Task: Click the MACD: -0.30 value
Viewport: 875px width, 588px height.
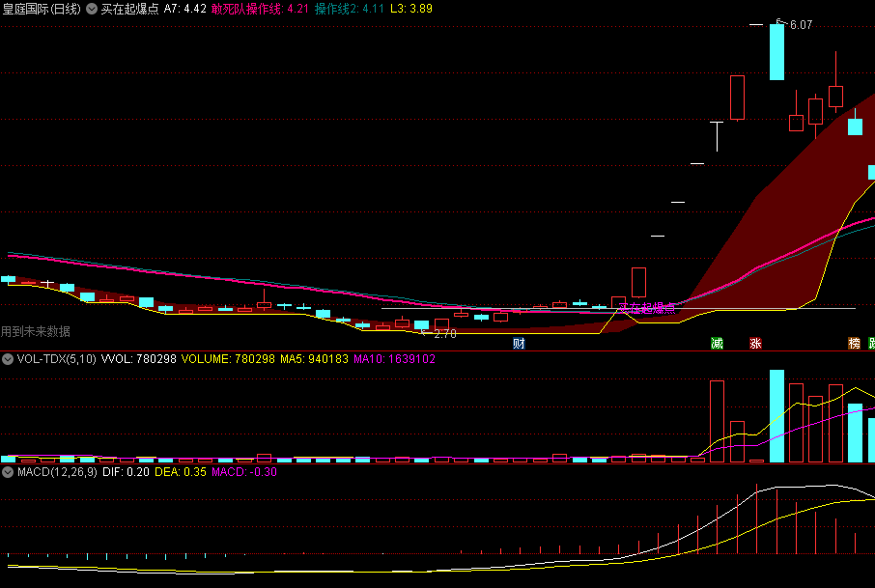Action: (244, 472)
